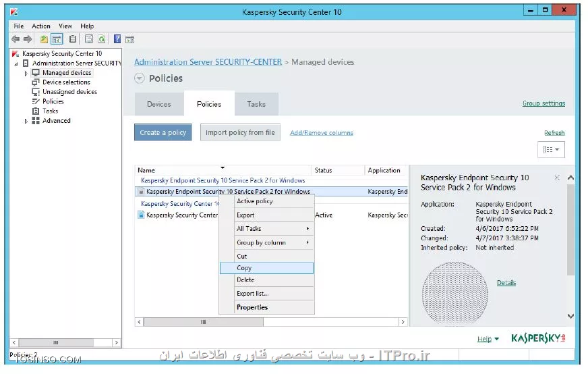Click Import policy from file button
This screenshot has width=588, height=374.
tap(240, 132)
